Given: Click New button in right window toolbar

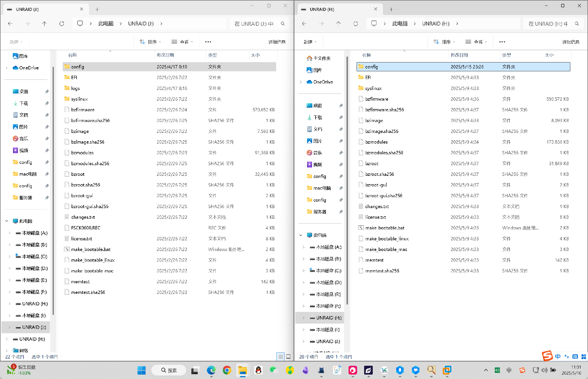Looking at the screenshot, I should [x=310, y=42].
